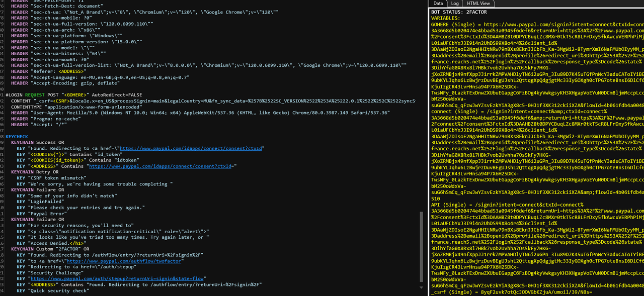This screenshot has width=644, height=296.
Task: Select KEY 'Please check your entries and try again.'
Action: (80, 208)
